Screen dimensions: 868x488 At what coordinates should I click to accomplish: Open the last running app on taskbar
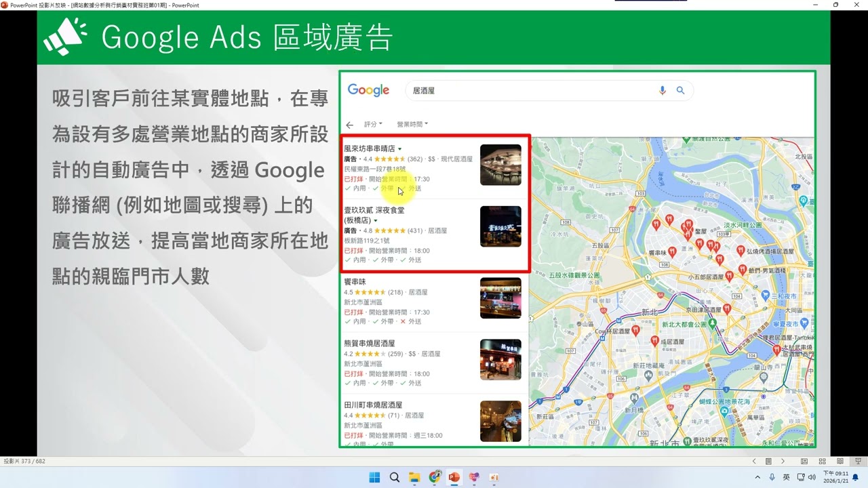494,477
